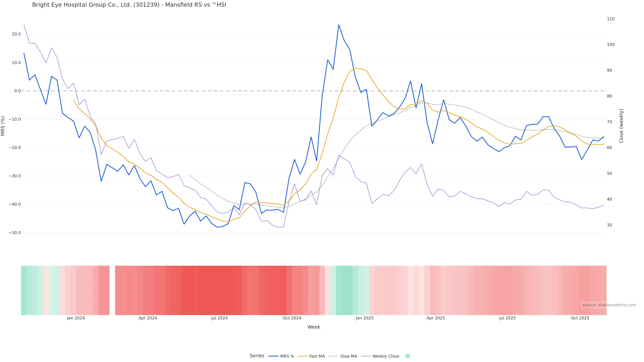Click the Series legend title

(x=257, y=356)
